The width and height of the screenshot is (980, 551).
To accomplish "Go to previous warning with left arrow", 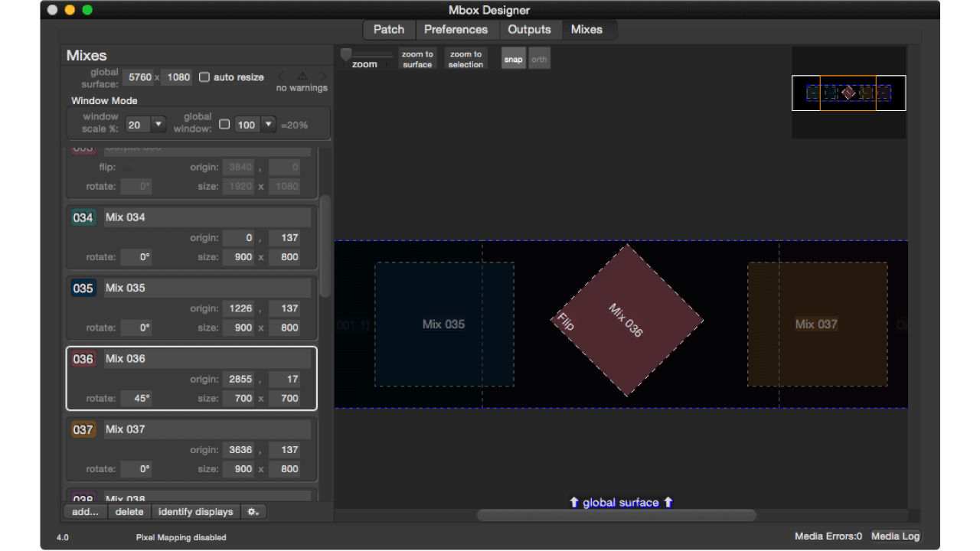I will point(281,76).
